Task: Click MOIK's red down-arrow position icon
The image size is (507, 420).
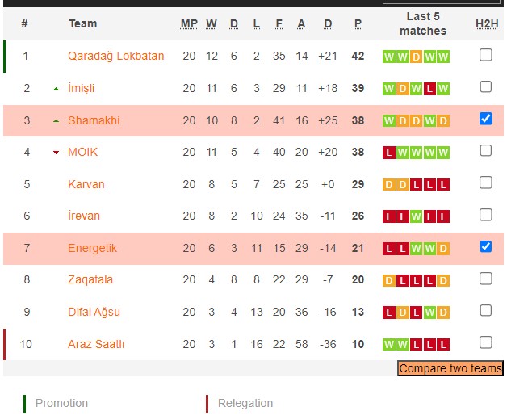Action: tap(56, 152)
